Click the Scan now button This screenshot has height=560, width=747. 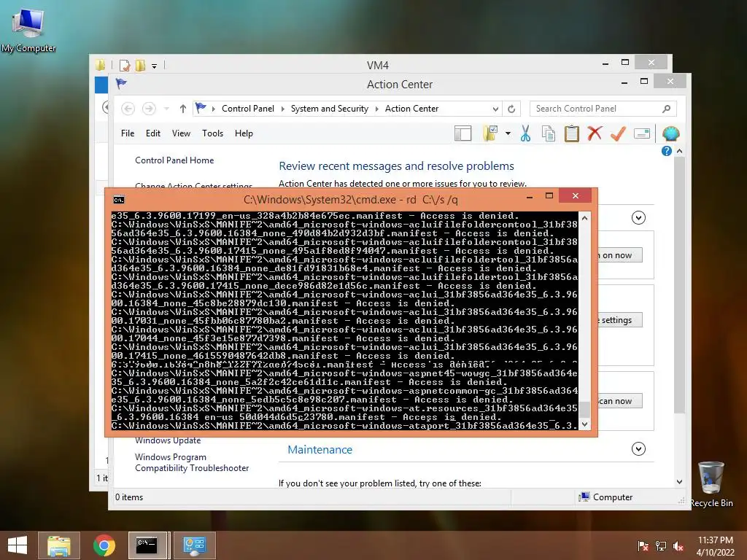[x=620, y=401]
